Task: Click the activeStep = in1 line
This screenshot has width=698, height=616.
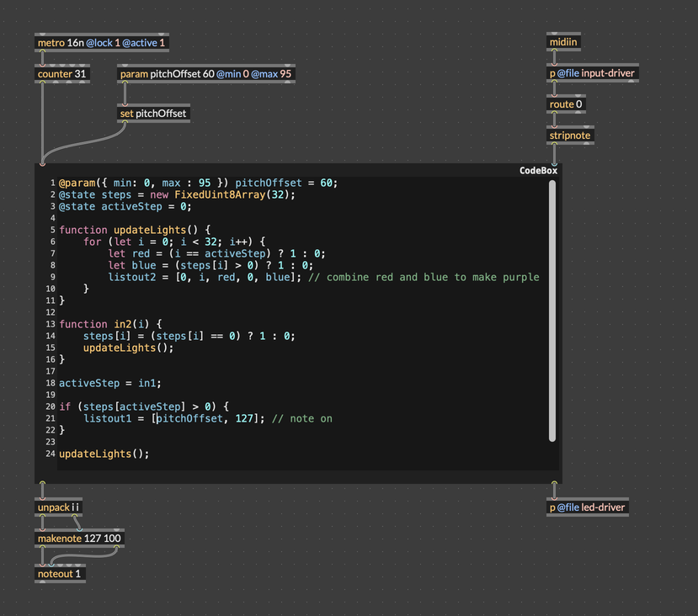Action: pos(109,383)
